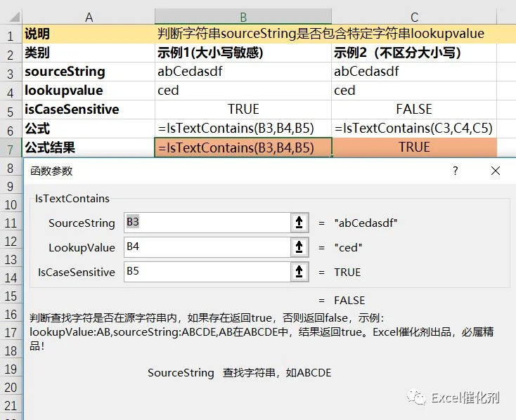Select row 19 header
Image resolution: width=516 pixels, height=420 pixels.
(x=11, y=369)
